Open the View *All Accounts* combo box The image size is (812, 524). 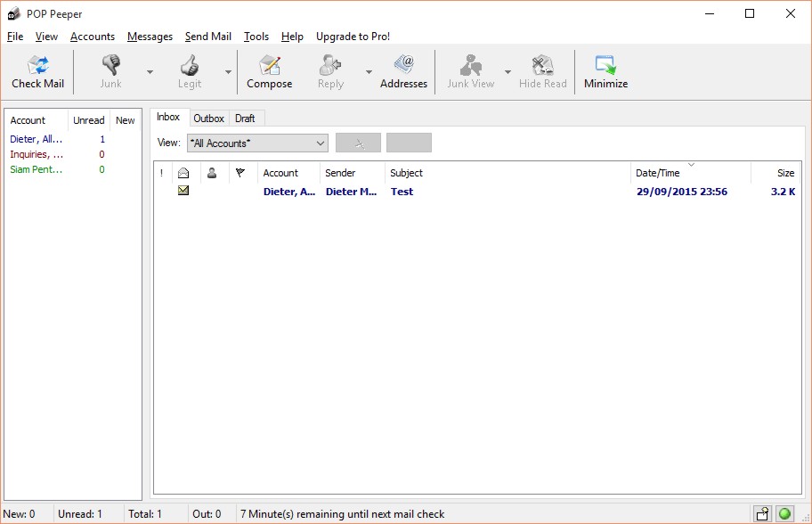(257, 143)
